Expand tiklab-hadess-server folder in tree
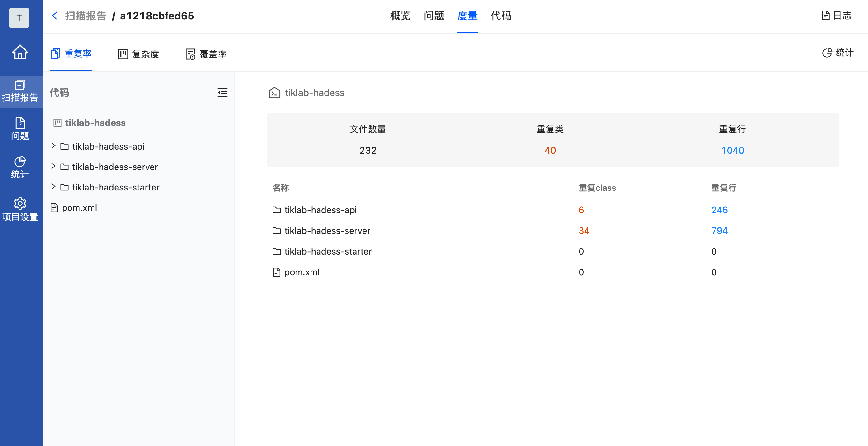Viewport: 868px width, 446px height. click(x=53, y=167)
